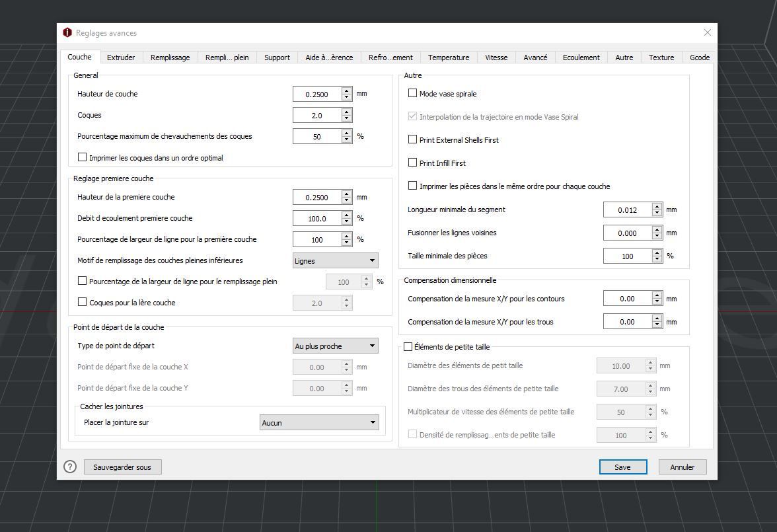
Task: Enable Imprimer les coques dans un ordre optimal
Action: coord(82,157)
